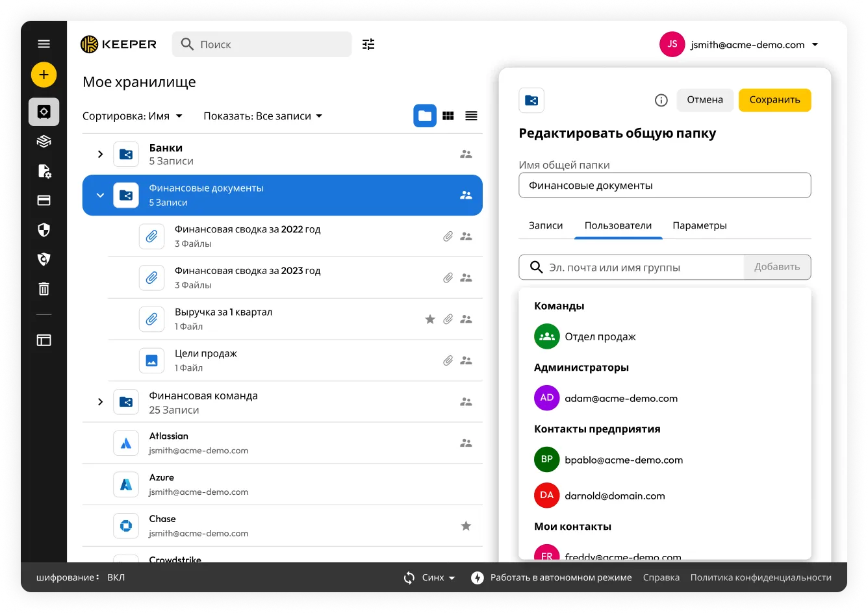The height and width of the screenshot is (613, 868).
Task: Open search filter options icon
Action: tap(368, 44)
